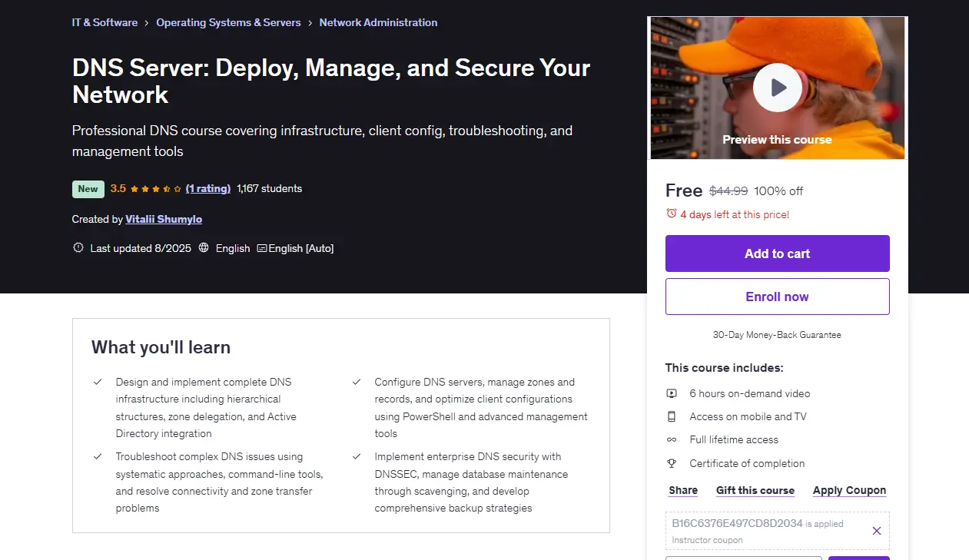The image size is (969, 560).
Task: Click checkmark beside Implement enterprise DNS item
Action: (x=357, y=456)
